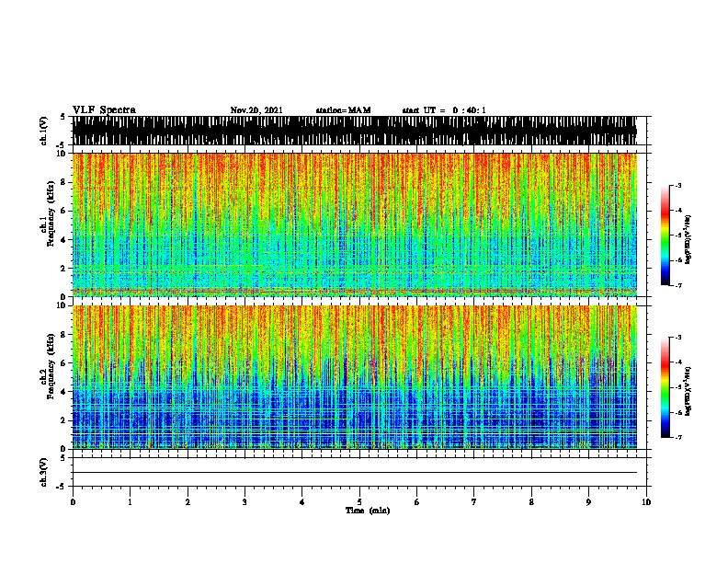Click the ch.1 spectrogram plot
This screenshot has width=728, height=563.
click(359, 224)
